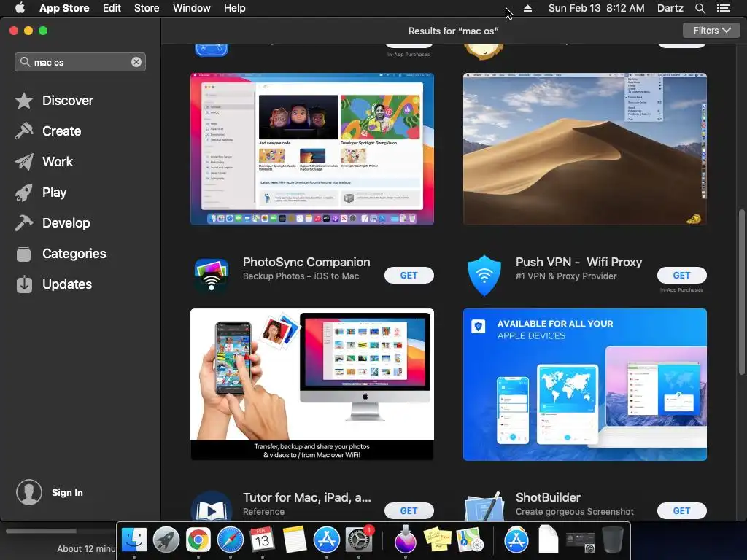Open the Play category
The height and width of the screenshot is (560, 747).
(x=41, y=192)
